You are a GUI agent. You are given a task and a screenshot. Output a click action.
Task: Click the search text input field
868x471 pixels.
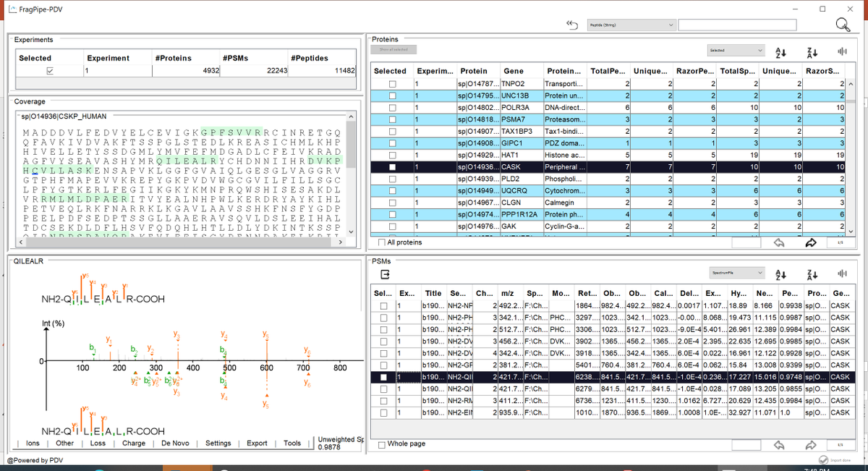(737, 25)
